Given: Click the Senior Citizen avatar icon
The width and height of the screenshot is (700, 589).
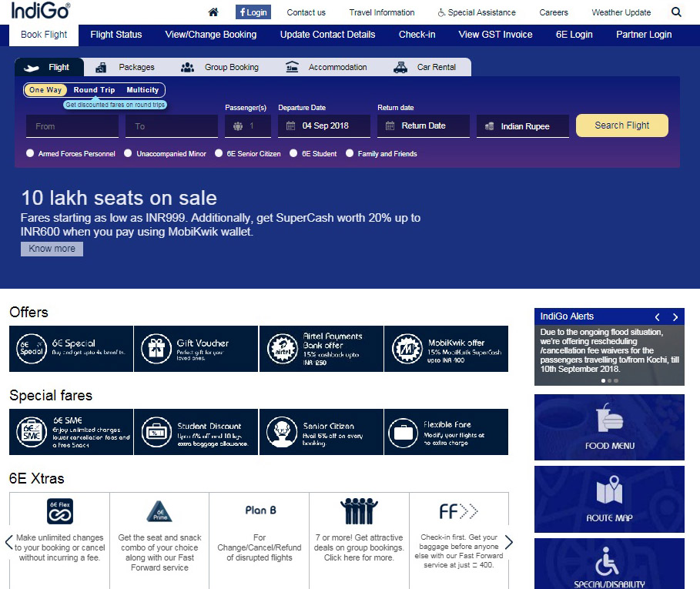Looking at the screenshot, I should 282,432.
